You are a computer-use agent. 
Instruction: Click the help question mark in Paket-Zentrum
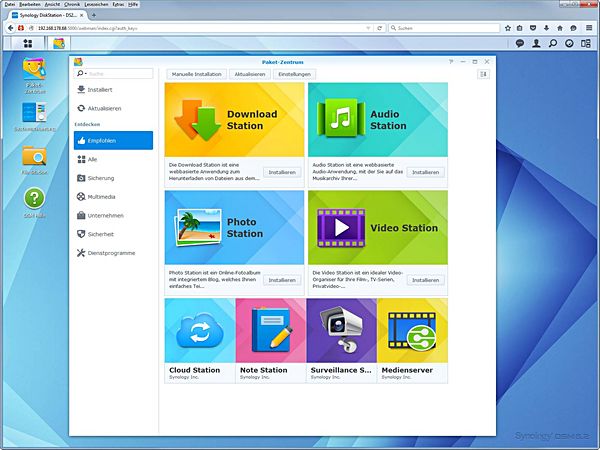[451, 62]
